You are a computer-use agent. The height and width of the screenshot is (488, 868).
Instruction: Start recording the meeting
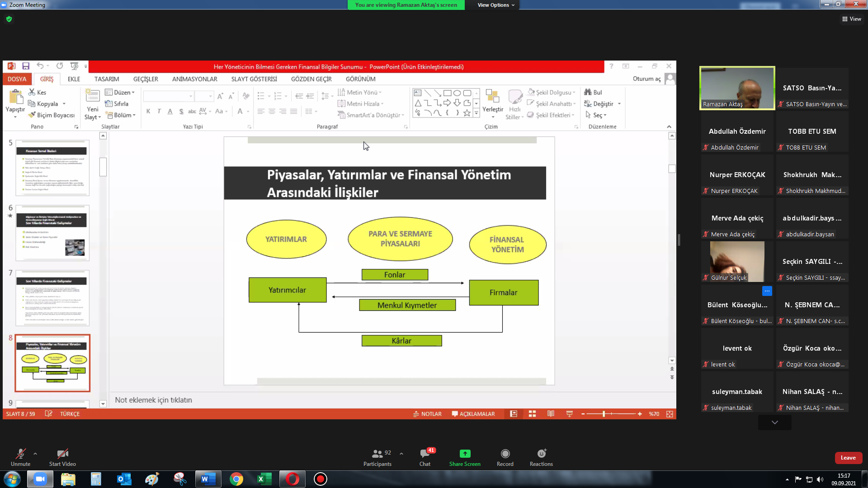505,456
